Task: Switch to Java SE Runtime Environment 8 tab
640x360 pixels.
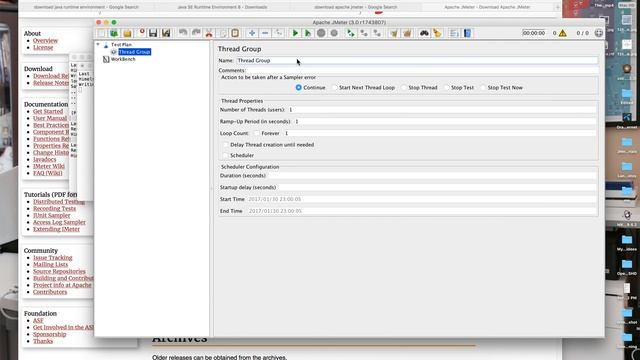Action: click(x=222, y=7)
